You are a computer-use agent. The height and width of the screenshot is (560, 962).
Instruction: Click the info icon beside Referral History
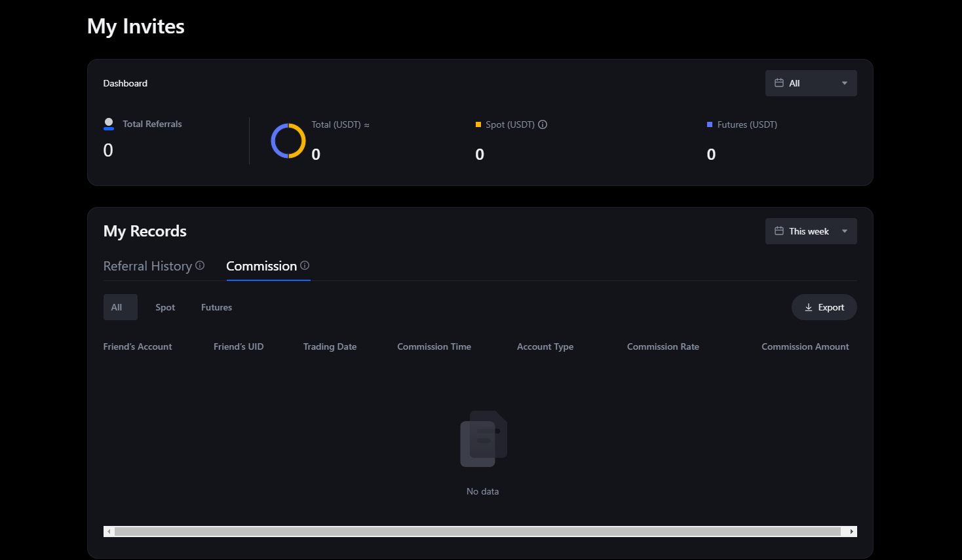point(200,265)
